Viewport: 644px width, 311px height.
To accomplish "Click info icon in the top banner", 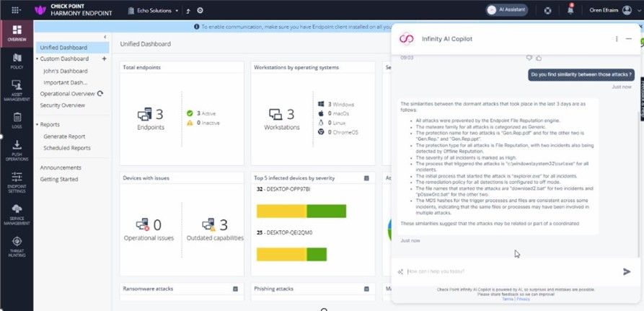I will tap(196, 27).
